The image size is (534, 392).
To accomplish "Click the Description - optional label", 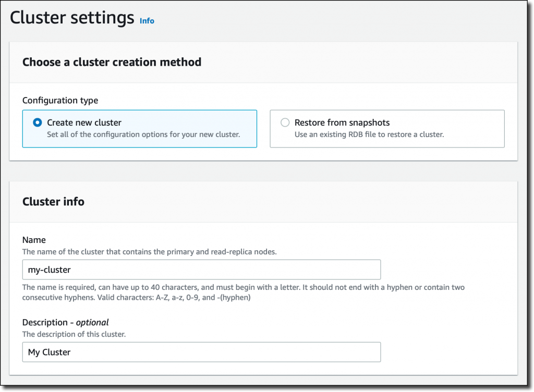I will 65,322.
